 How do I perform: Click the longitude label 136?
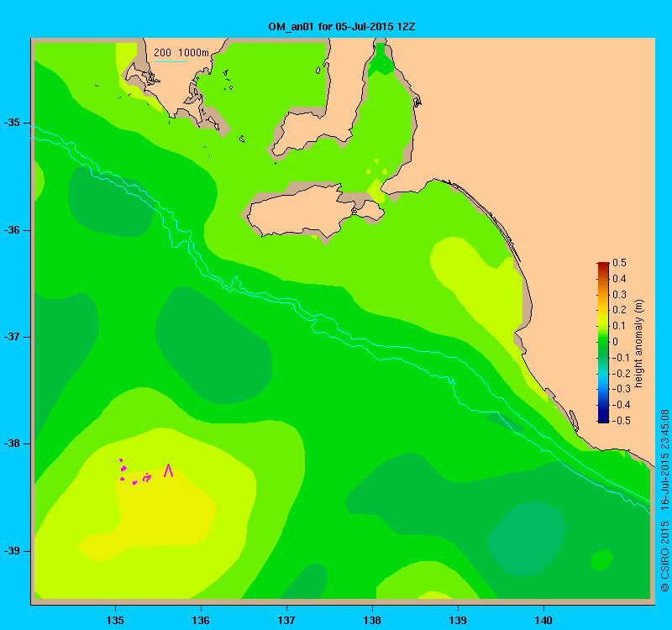tap(201, 620)
